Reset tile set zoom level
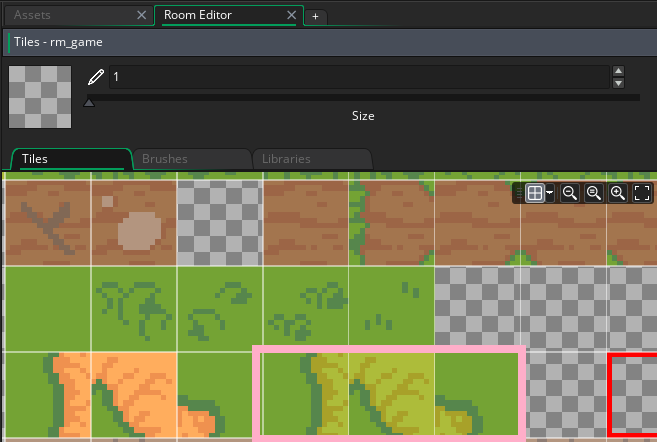 (x=593, y=193)
